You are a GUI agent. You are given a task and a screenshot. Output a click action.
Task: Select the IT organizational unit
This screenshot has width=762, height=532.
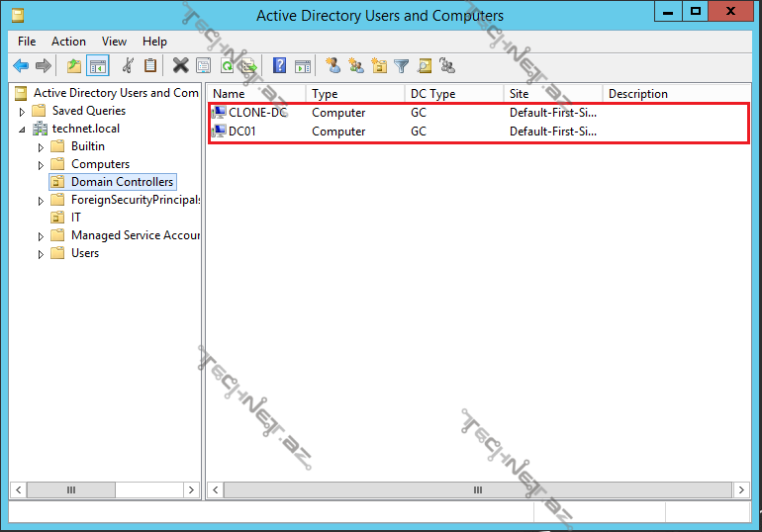click(x=76, y=218)
